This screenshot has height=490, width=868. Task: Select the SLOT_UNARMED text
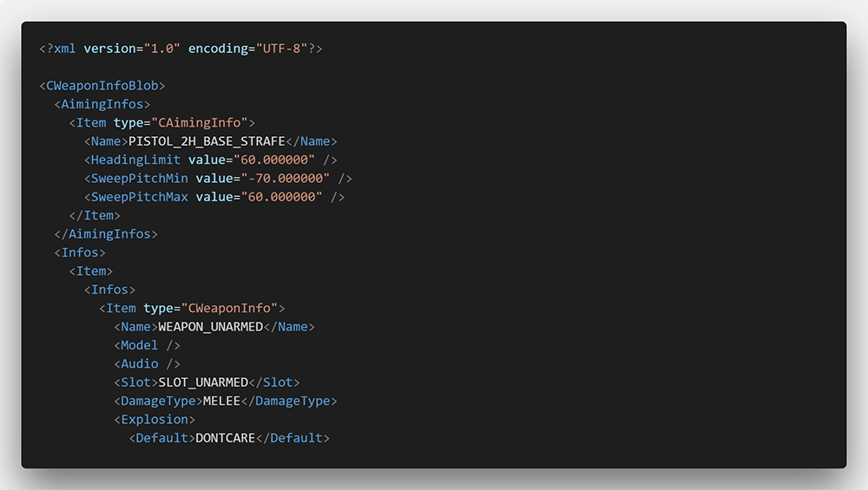(203, 382)
